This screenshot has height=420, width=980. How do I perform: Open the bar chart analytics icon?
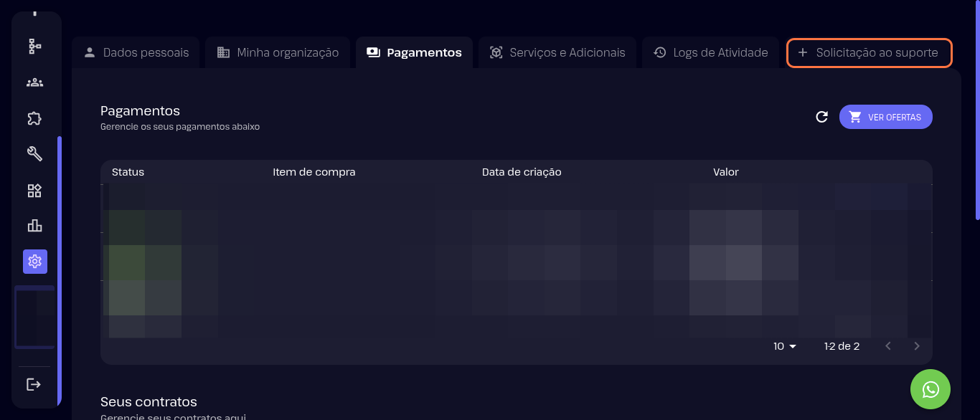pos(34,226)
